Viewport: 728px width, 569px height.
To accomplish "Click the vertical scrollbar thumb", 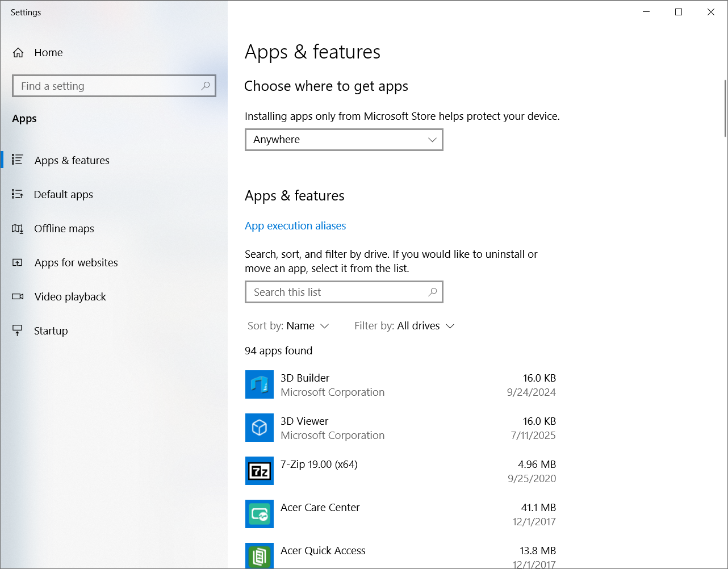I will tap(725, 108).
